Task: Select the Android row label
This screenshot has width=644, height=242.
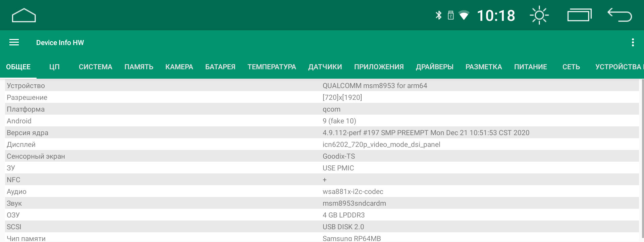Action: pyautogui.click(x=19, y=121)
